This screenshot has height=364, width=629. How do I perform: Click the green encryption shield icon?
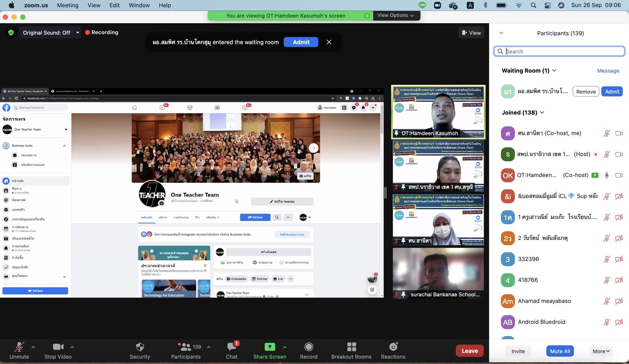point(11,33)
